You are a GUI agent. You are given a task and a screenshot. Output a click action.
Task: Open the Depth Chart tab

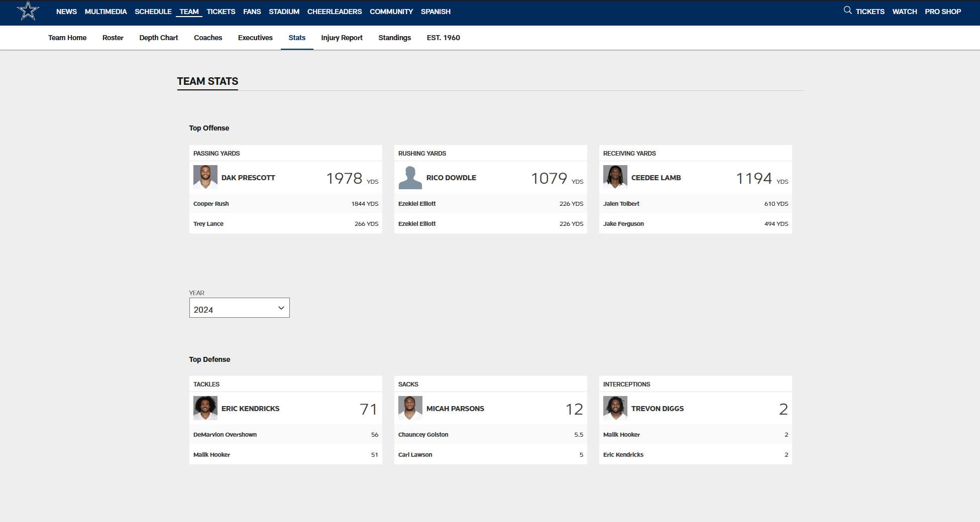click(x=159, y=38)
